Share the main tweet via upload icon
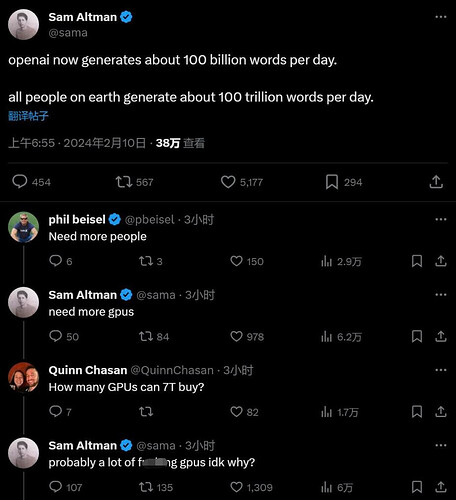Screen dimensions: 456x500 point(436,182)
